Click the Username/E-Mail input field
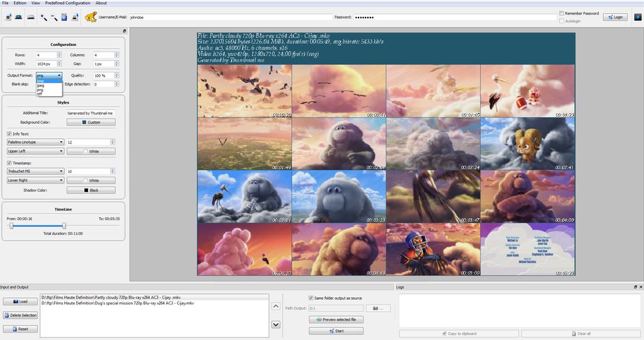The width and height of the screenshot is (644, 340). (x=230, y=17)
